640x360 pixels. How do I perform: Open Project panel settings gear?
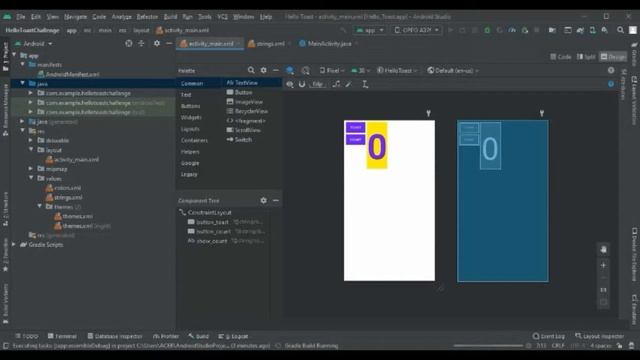[157, 43]
